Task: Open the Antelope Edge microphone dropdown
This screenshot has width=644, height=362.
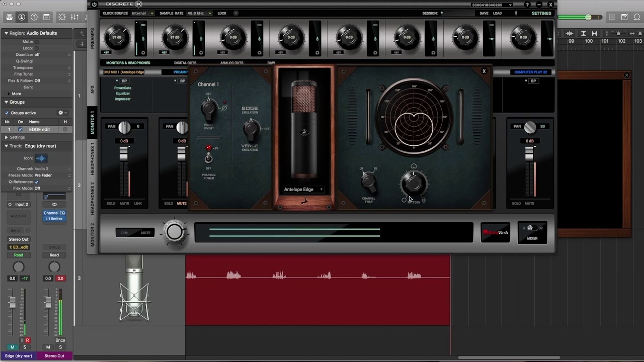Action: tap(303, 190)
